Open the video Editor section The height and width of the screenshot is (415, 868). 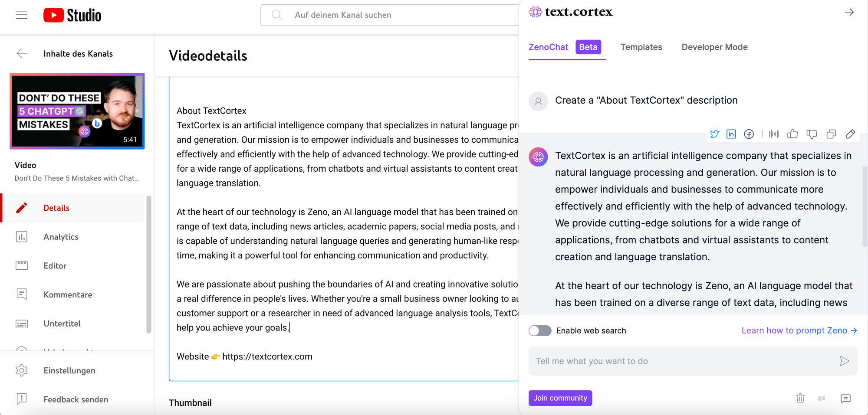click(x=55, y=265)
